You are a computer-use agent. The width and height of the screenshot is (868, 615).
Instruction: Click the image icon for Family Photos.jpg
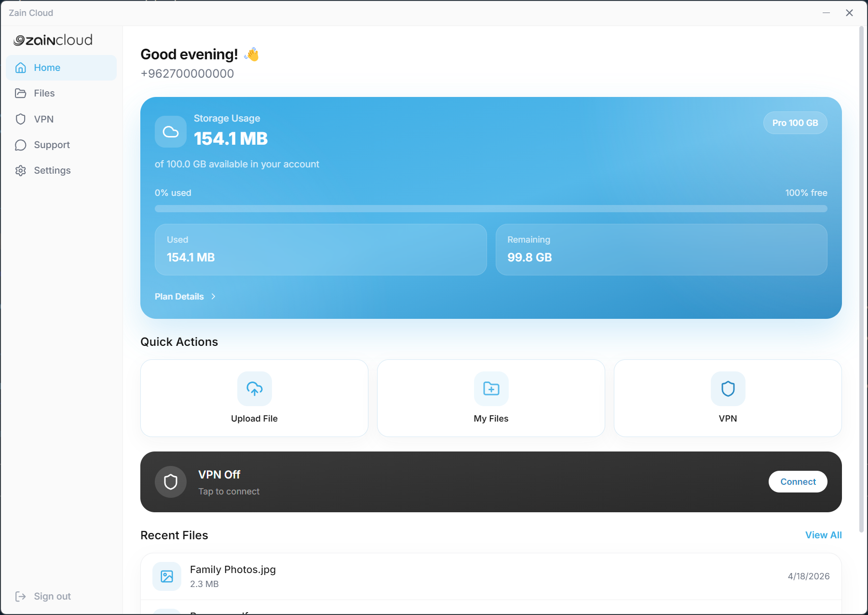click(x=167, y=576)
